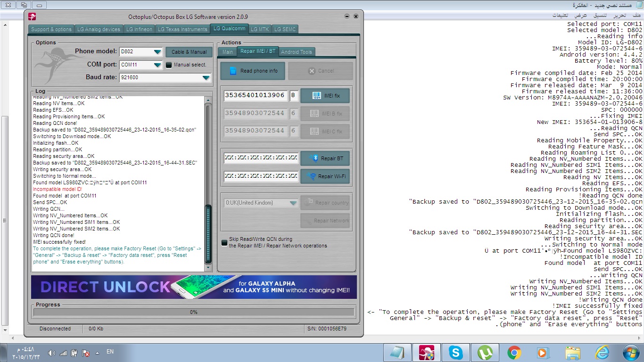Open Notepad تعليمات (Help) menu

tap(560, 16)
